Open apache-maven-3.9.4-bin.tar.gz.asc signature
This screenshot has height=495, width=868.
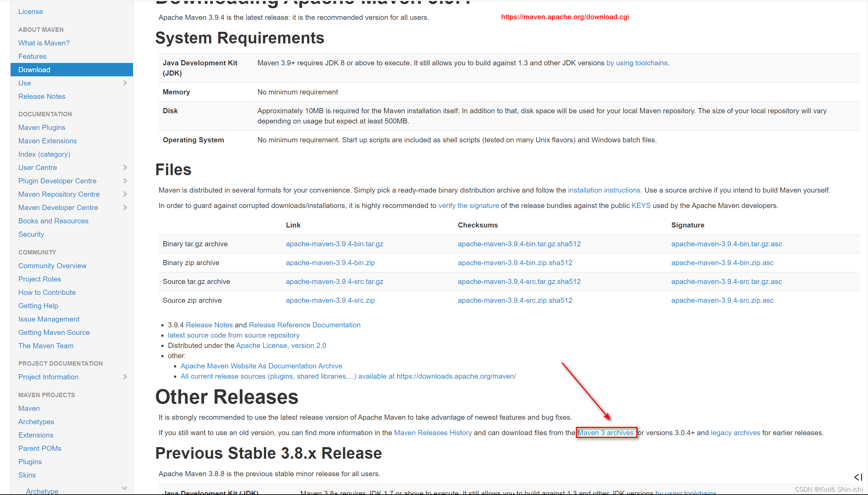(x=726, y=244)
